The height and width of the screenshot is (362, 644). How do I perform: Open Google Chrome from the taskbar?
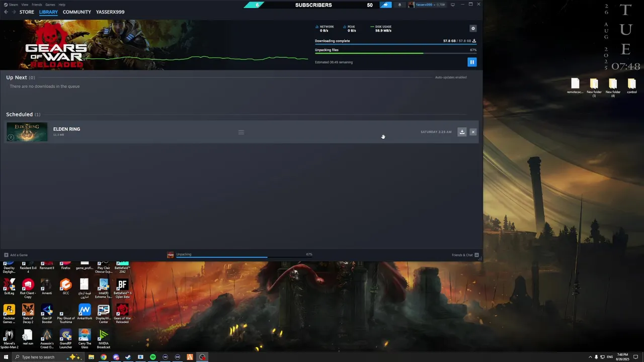[x=104, y=357]
